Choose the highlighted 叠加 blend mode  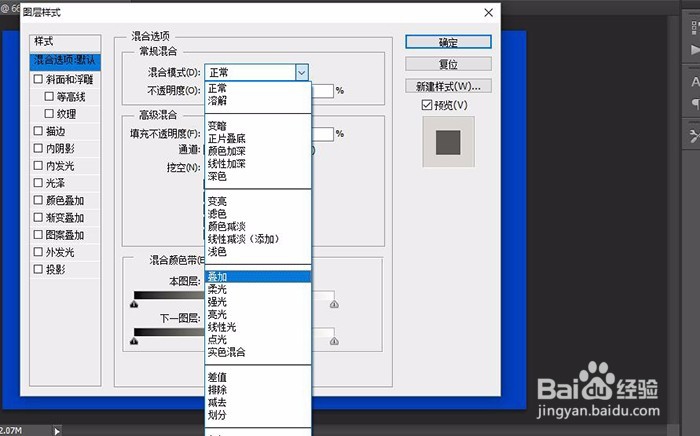coord(258,277)
